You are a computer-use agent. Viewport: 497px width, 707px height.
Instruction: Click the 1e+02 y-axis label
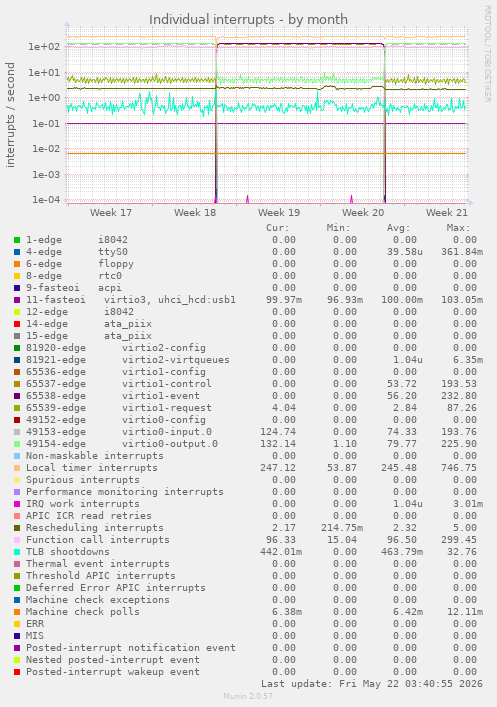(x=44, y=46)
